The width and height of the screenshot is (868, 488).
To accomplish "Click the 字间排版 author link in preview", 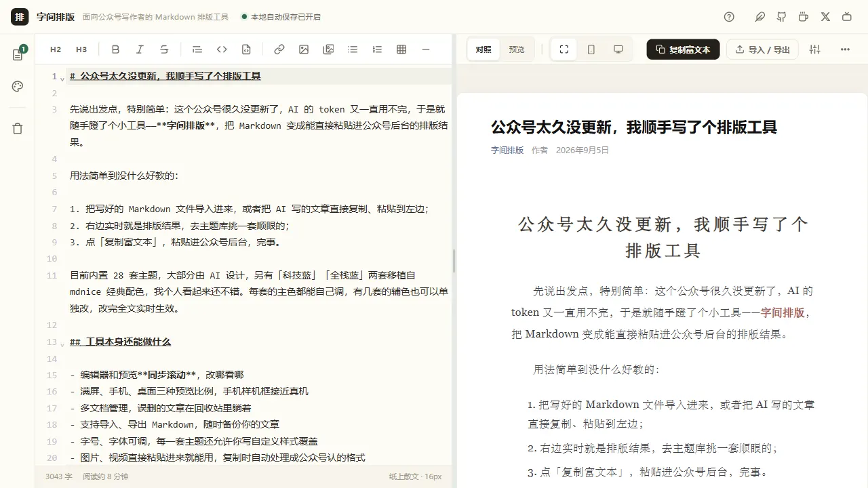I will pyautogui.click(x=507, y=150).
